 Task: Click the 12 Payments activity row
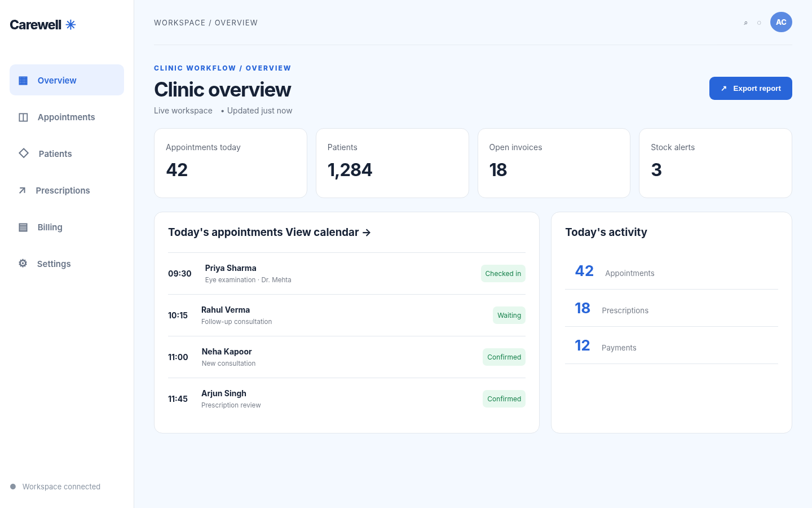[x=672, y=345]
